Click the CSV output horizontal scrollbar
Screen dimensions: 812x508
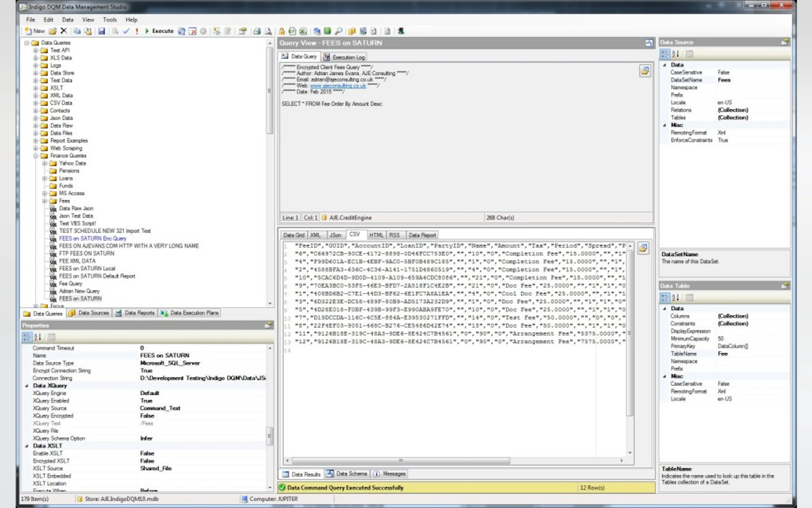[401, 460]
